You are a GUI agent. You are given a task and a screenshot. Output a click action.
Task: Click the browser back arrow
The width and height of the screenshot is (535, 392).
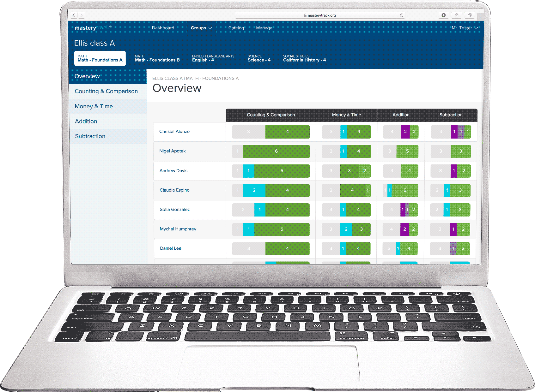tap(74, 15)
